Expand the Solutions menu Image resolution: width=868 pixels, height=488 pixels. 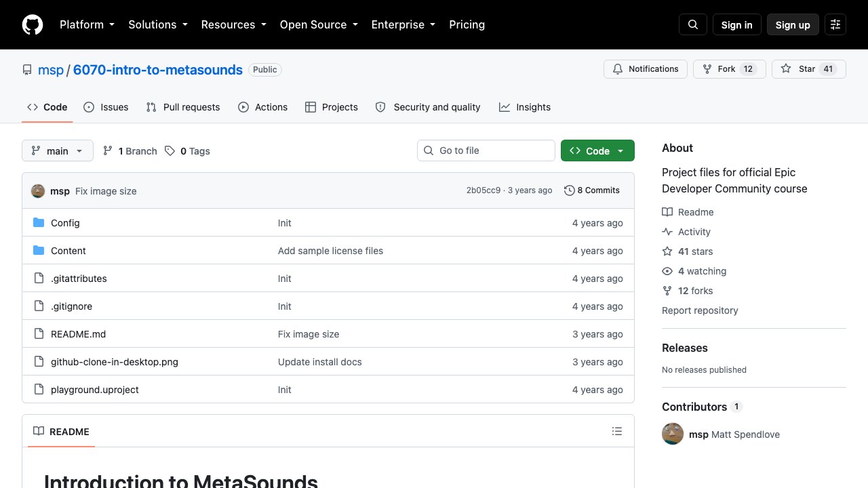point(157,24)
